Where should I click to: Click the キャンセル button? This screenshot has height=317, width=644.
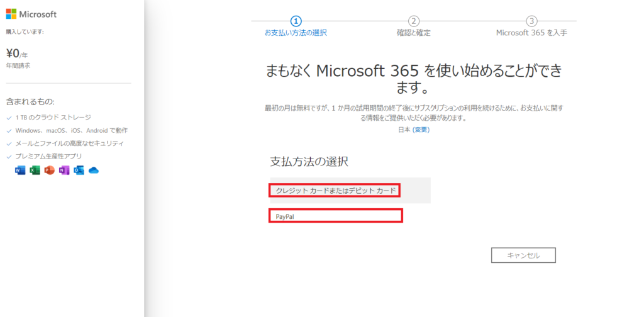(523, 255)
